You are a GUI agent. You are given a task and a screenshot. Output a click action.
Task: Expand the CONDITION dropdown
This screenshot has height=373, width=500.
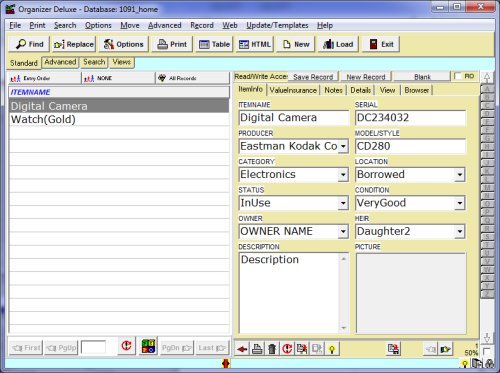460,203
